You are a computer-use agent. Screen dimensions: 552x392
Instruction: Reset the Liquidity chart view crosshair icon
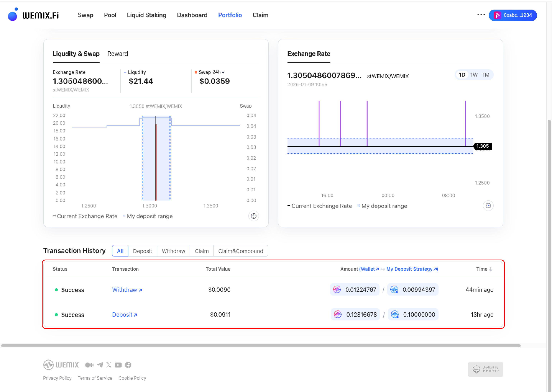point(254,216)
